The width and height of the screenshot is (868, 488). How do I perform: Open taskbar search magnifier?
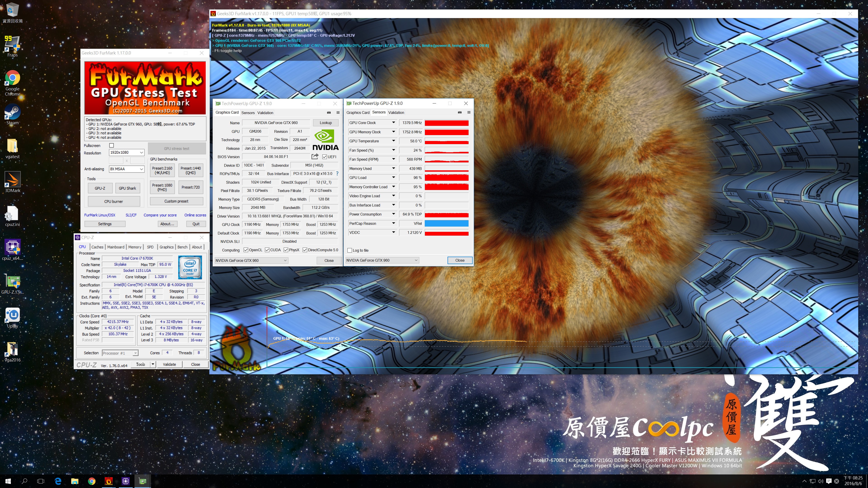[24, 481]
